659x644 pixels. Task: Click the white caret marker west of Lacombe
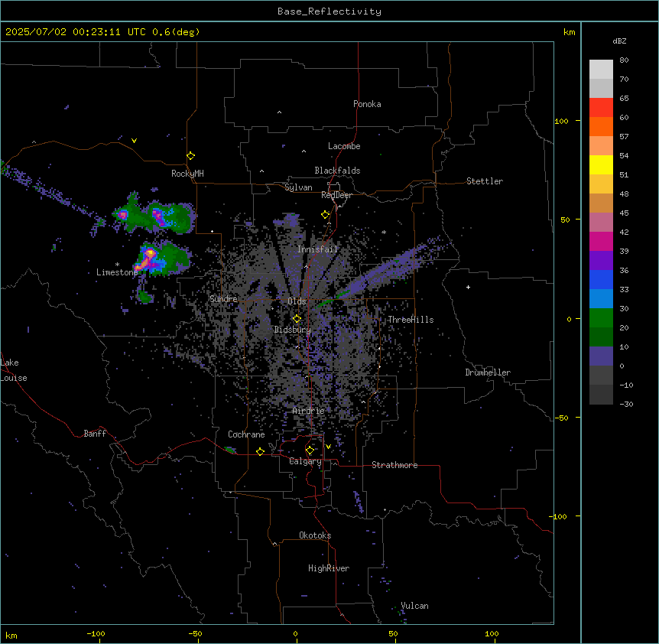pos(304,151)
